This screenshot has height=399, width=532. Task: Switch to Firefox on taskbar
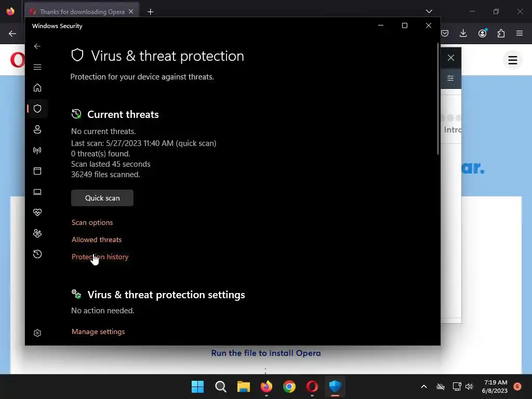(x=267, y=387)
